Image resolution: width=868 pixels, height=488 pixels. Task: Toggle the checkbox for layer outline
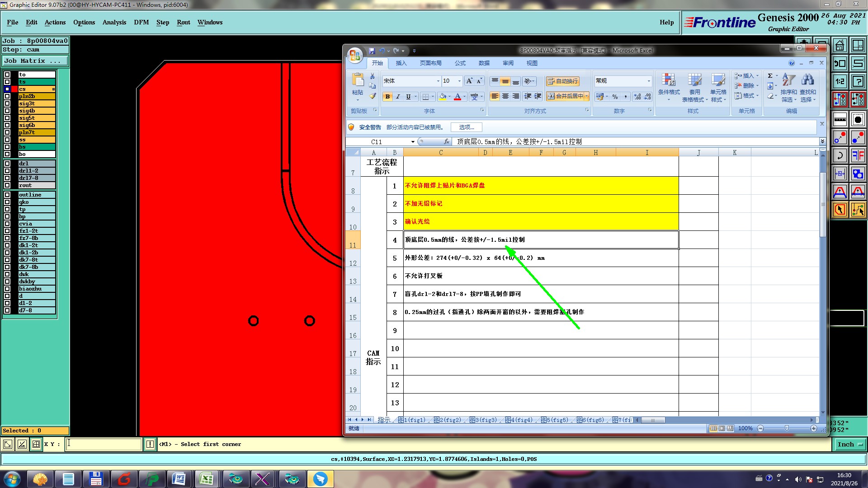(7, 195)
